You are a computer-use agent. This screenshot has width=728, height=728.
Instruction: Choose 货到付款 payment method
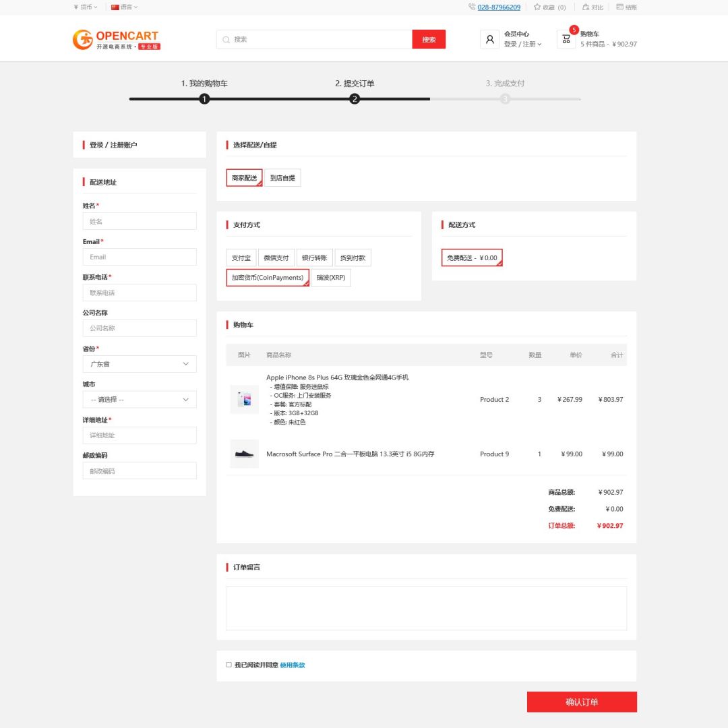click(353, 257)
